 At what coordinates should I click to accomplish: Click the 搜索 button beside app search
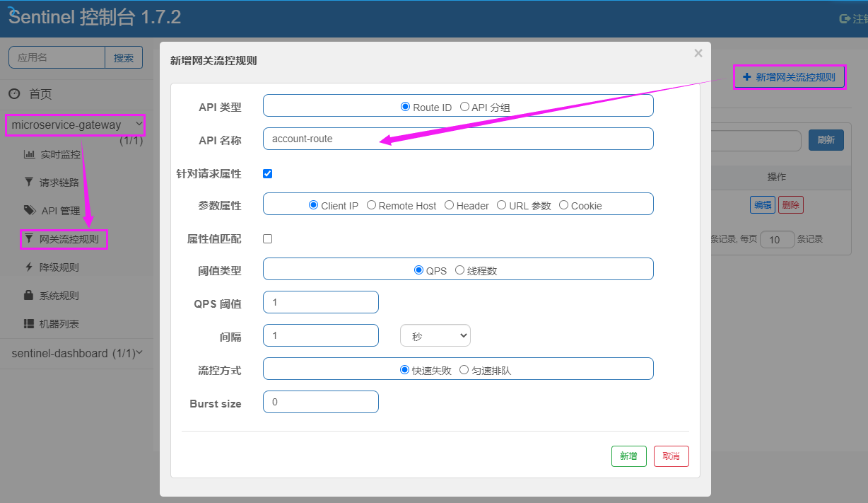click(x=124, y=58)
